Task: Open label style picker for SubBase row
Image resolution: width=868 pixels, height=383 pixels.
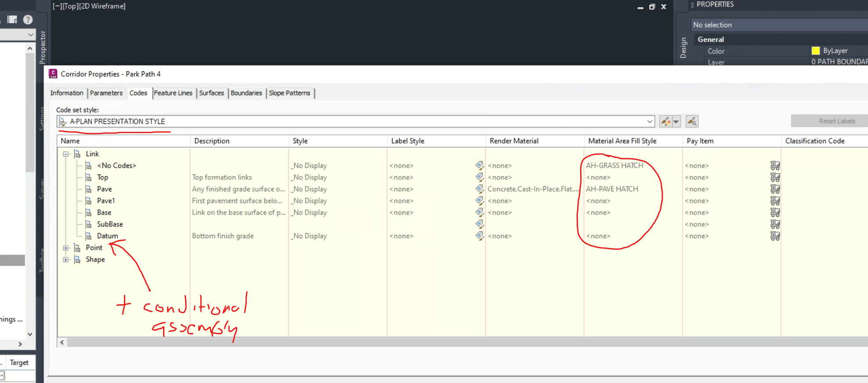Action: (x=479, y=224)
